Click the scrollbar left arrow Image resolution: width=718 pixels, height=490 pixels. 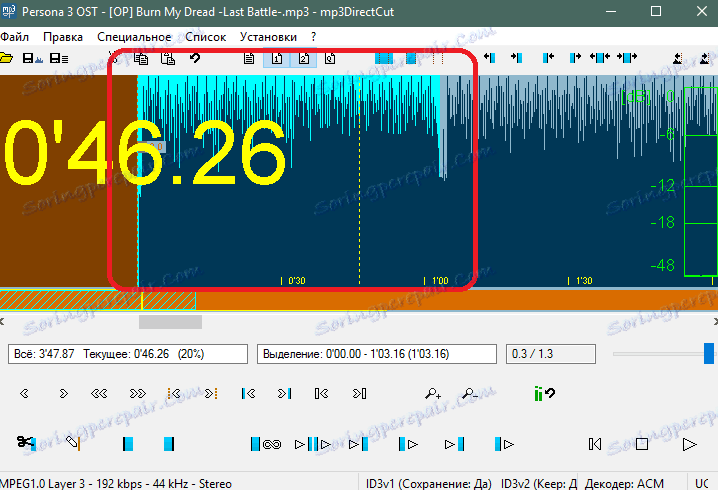tap(2, 321)
